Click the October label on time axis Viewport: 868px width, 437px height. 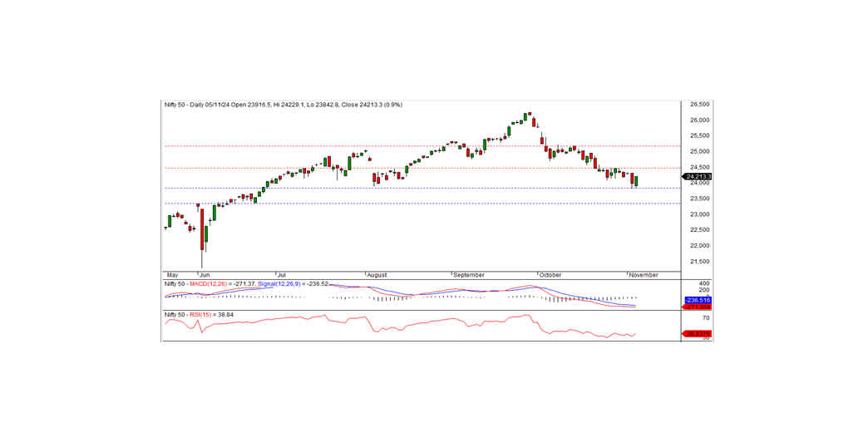[x=550, y=275]
